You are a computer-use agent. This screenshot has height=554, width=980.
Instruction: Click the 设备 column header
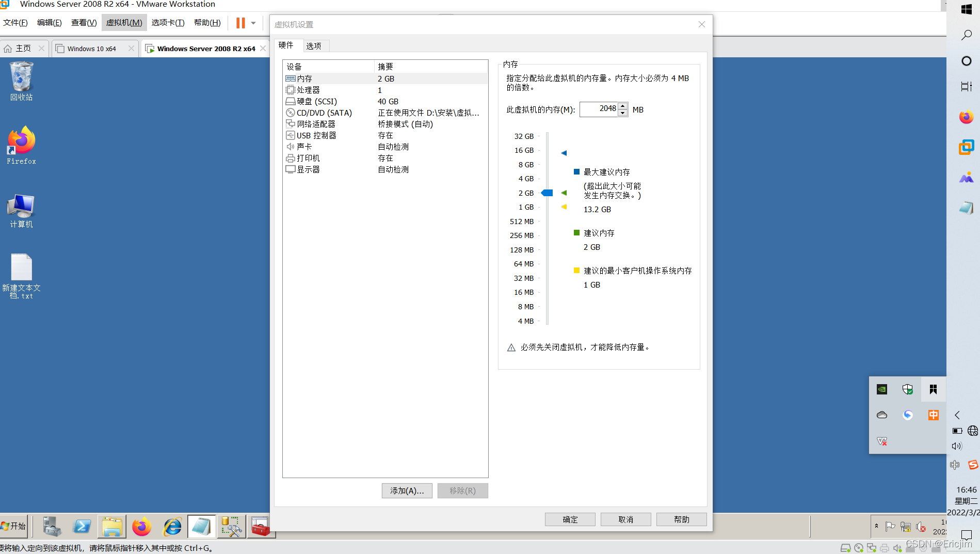tap(328, 67)
